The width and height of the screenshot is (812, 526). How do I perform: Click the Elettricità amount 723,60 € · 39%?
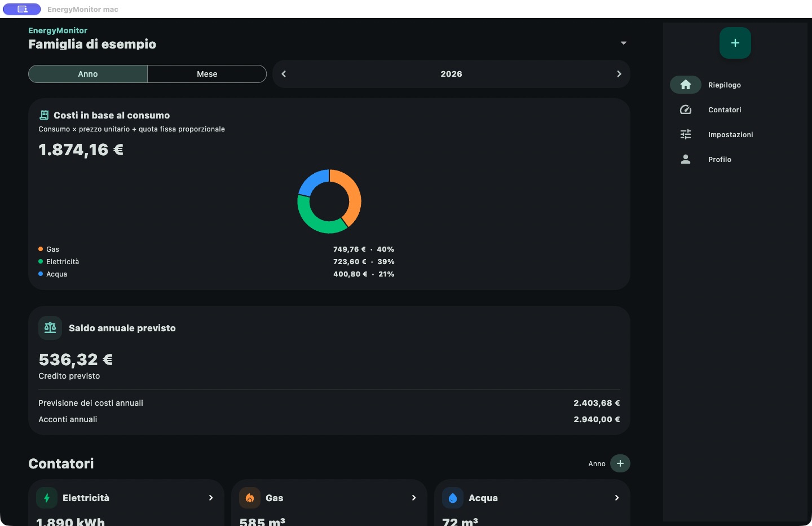point(364,261)
